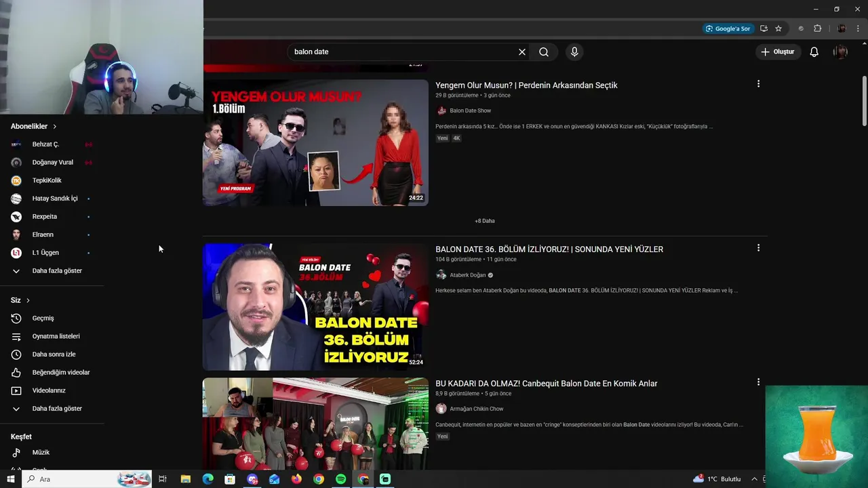
Task: Go to Balon Date Show channel
Action: coord(470,110)
